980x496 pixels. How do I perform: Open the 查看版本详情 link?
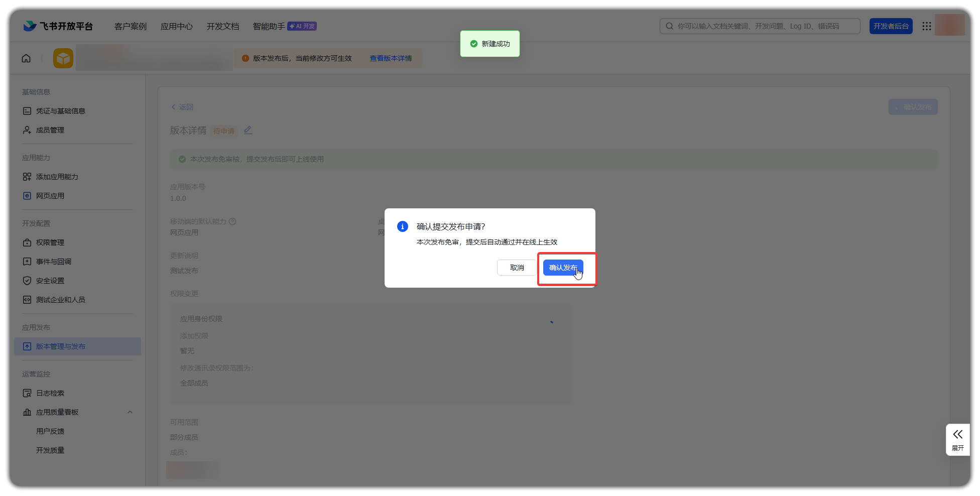pyautogui.click(x=391, y=58)
